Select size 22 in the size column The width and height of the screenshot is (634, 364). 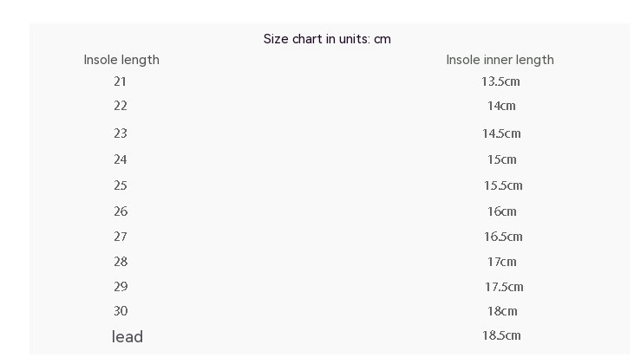[x=120, y=106]
